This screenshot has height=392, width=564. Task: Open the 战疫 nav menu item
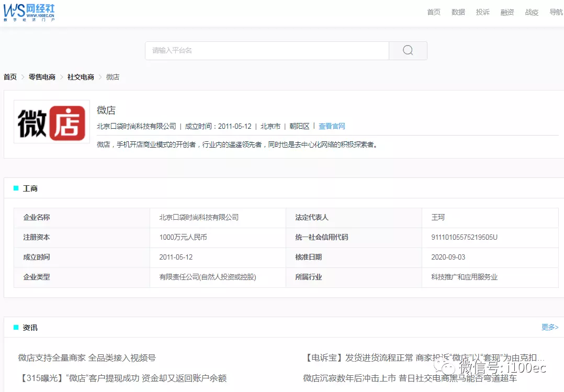pos(532,12)
